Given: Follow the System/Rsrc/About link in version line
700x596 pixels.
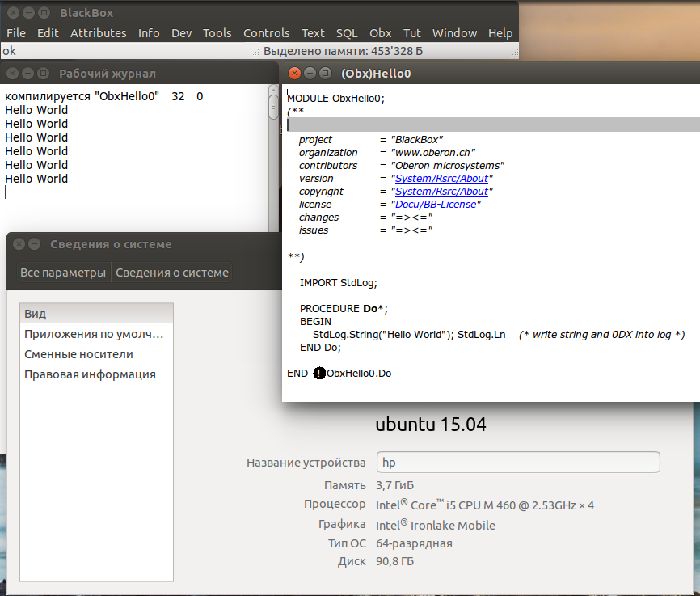Looking at the screenshot, I should (441, 178).
